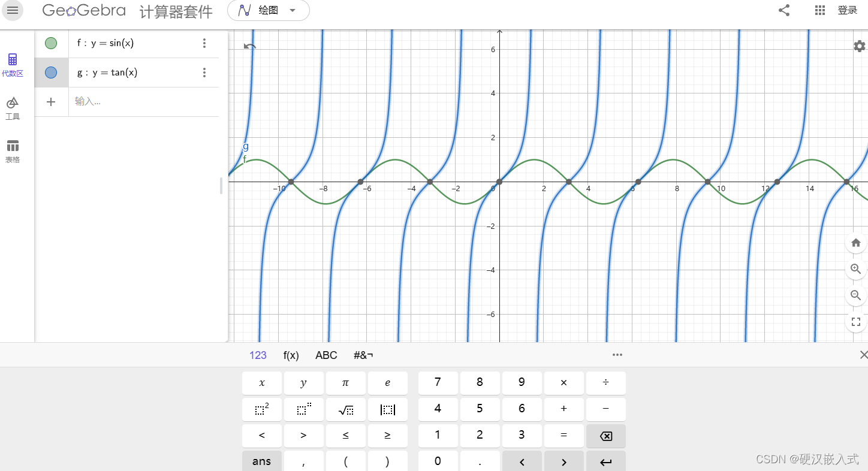Tap the cursor right arrow key

[564, 461]
